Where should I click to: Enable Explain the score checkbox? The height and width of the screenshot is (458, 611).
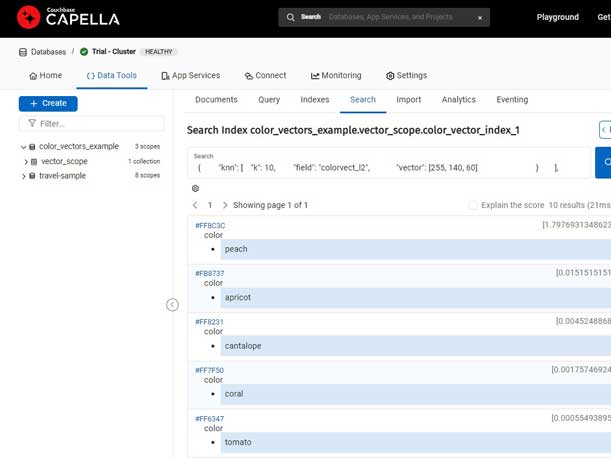coord(473,205)
